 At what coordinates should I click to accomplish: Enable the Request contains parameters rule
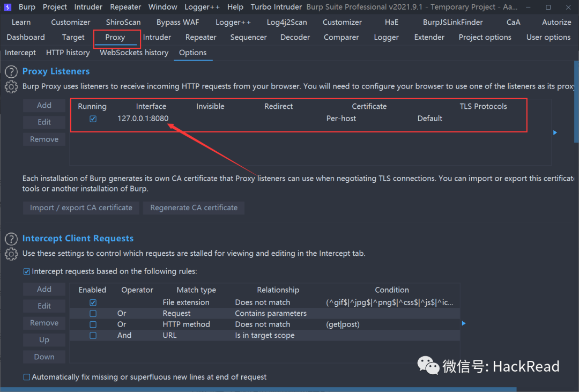pyautogui.click(x=93, y=314)
